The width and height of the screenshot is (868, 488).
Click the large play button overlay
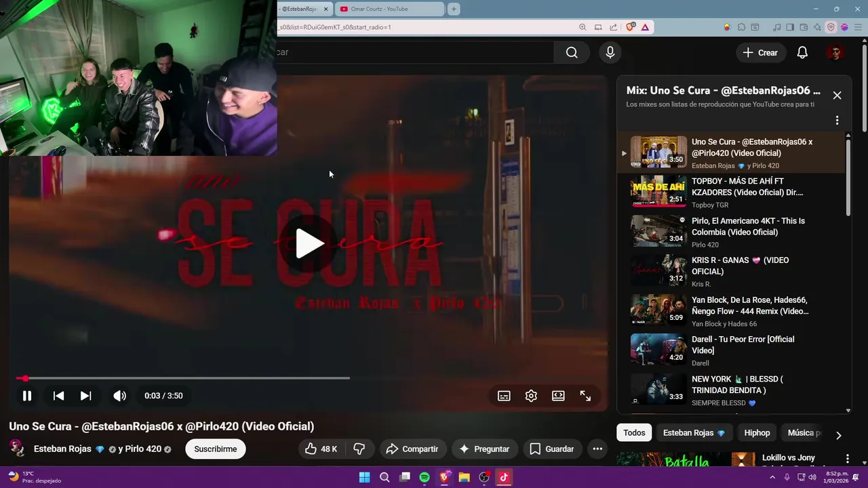(309, 244)
